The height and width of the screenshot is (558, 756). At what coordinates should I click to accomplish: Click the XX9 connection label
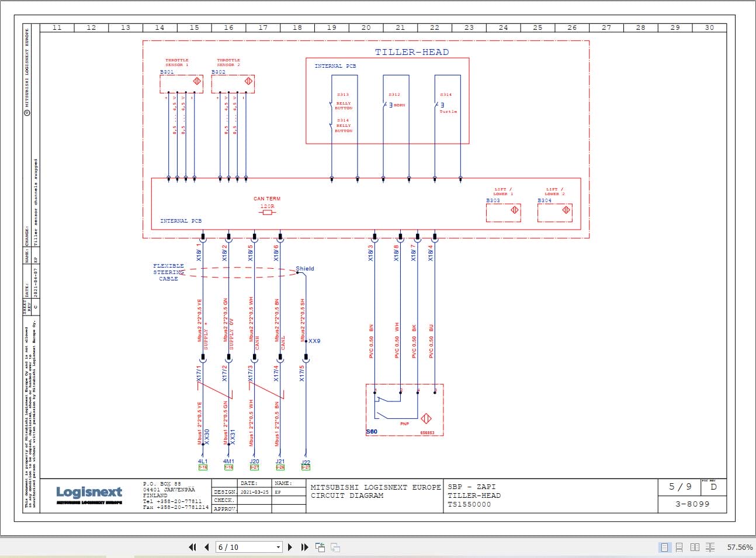click(x=314, y=341)
